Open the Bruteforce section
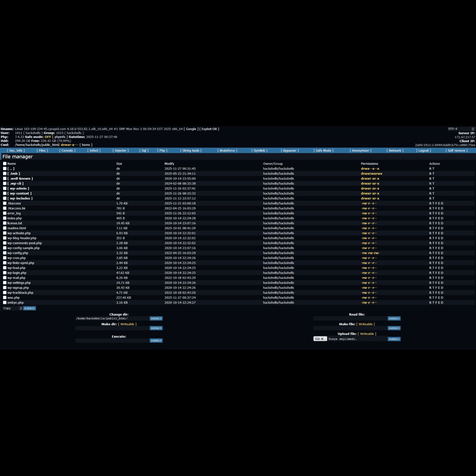Image resolution: width=476 pixels, height=476 pixels. pos(226,150)
